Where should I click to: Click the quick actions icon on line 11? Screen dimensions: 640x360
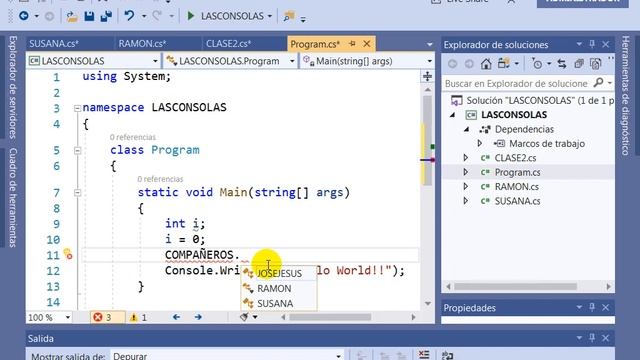pos(68,255)
